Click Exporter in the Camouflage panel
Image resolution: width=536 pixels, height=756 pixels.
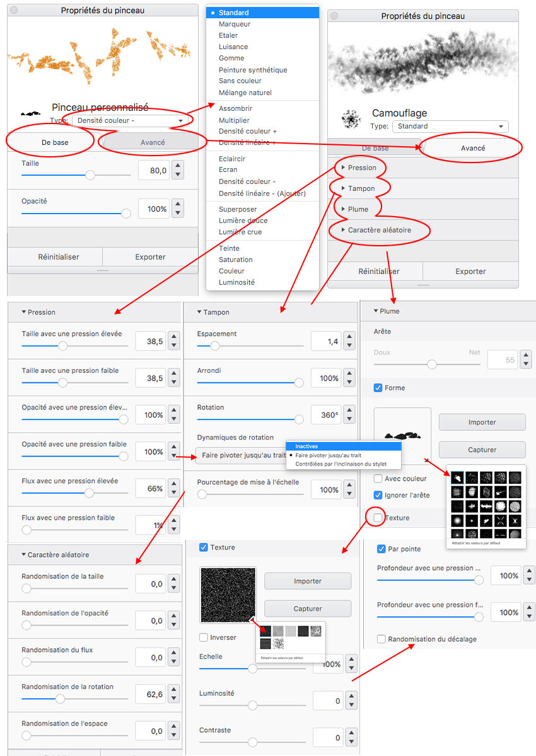(470, 272)
